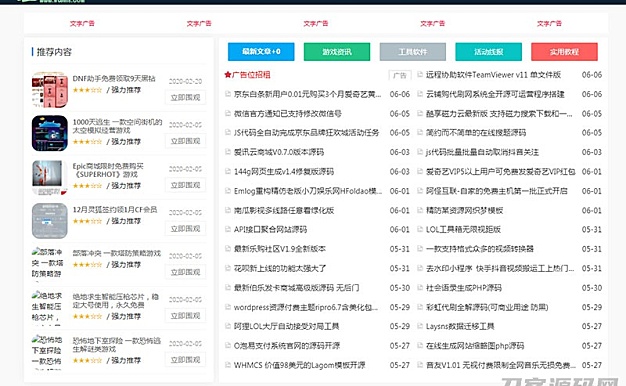Click 立即围观 for 恐怖地下室探险 item

click(x=186, y=359)
